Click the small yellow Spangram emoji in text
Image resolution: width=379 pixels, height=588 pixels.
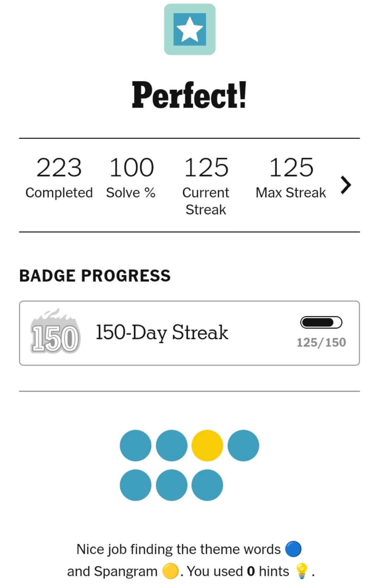pyautogui.click(x=170, y=571)
